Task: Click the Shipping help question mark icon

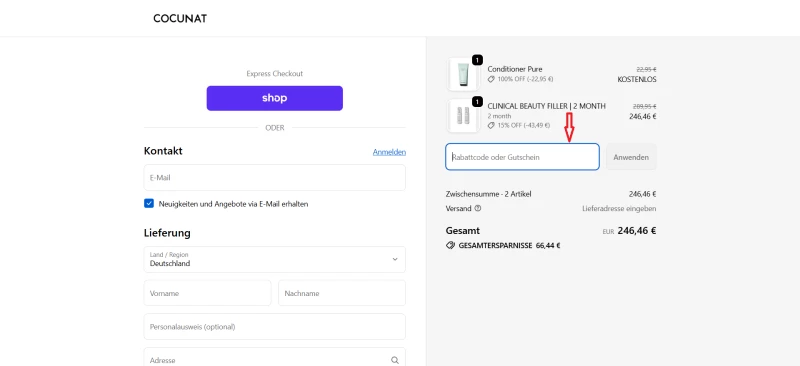Action: [x=478, y=208]
